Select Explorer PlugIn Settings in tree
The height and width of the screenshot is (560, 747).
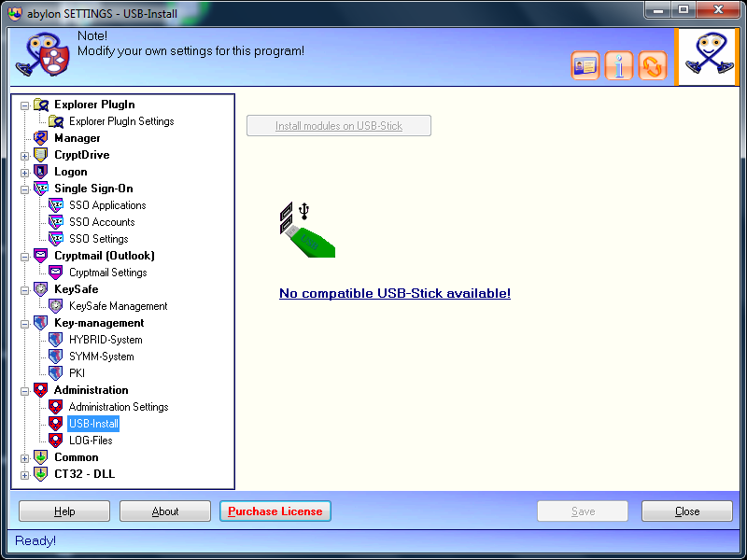[x=121, y=121]
